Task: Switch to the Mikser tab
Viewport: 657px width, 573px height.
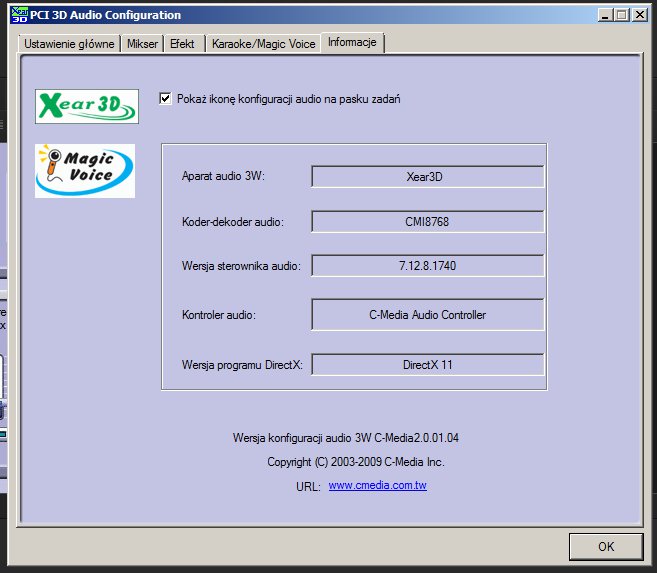Action: tap(142, 44)
